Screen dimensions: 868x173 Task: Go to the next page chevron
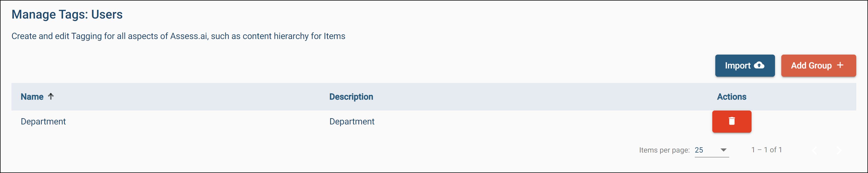[x=839, y=150]
